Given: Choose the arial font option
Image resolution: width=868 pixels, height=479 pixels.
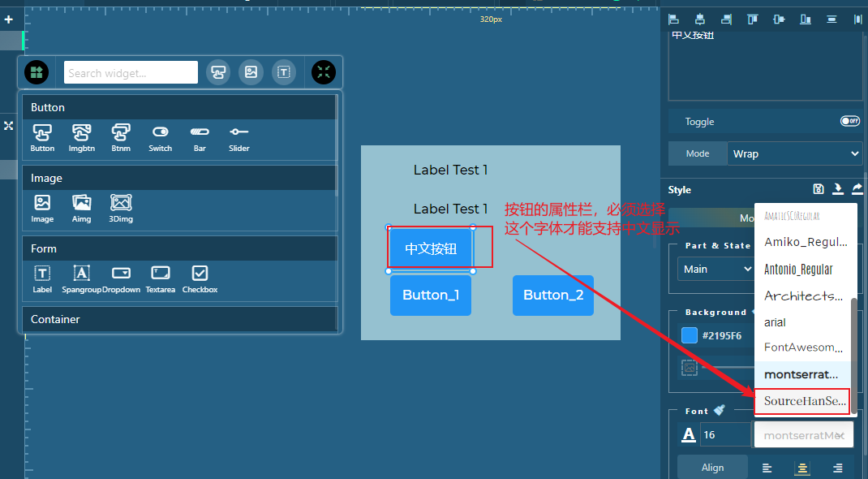Looking at the screenshot, I should point(801,321).
